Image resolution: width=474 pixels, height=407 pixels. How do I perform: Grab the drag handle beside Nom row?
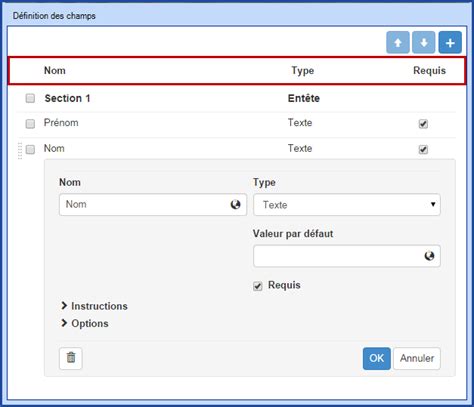[20, 151]
